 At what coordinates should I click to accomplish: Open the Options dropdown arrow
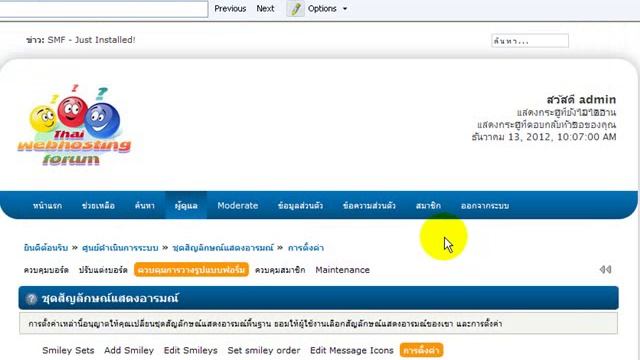pyautogui.click(x=345, y=9)
